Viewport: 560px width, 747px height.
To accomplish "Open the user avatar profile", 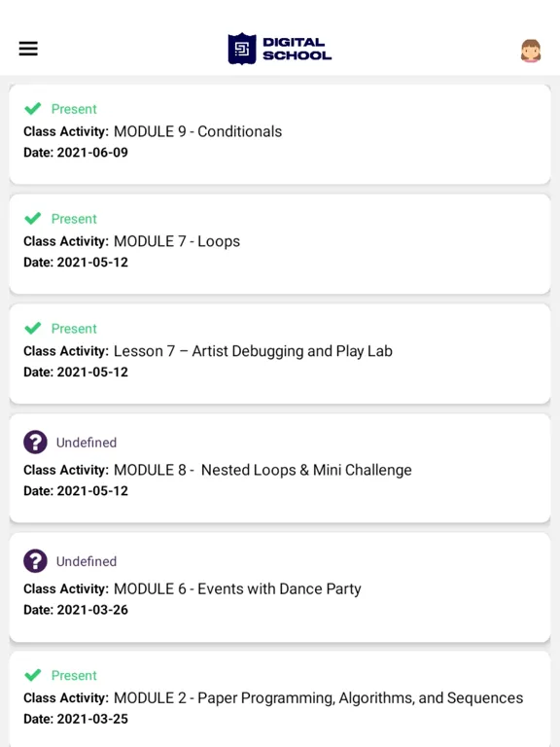I will coord(531,51).
